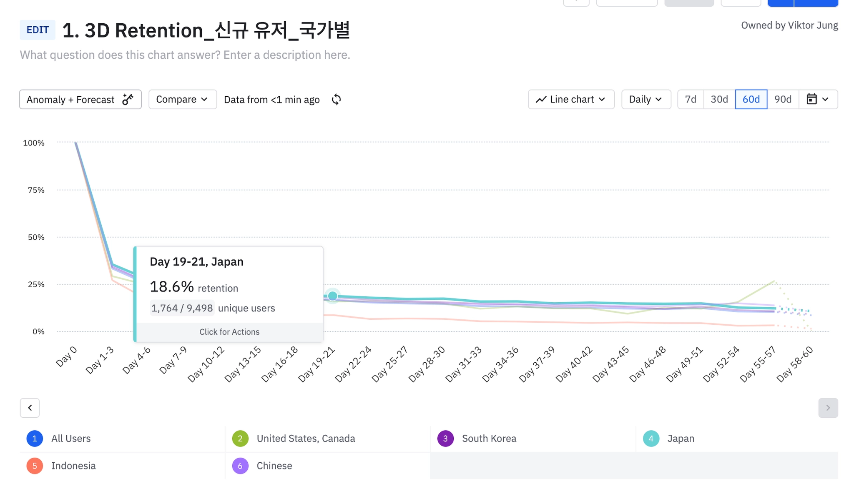Viewport: 854px width, 504px height.
Task: Open the Line chart type dropdown
Action: [571, 100]
